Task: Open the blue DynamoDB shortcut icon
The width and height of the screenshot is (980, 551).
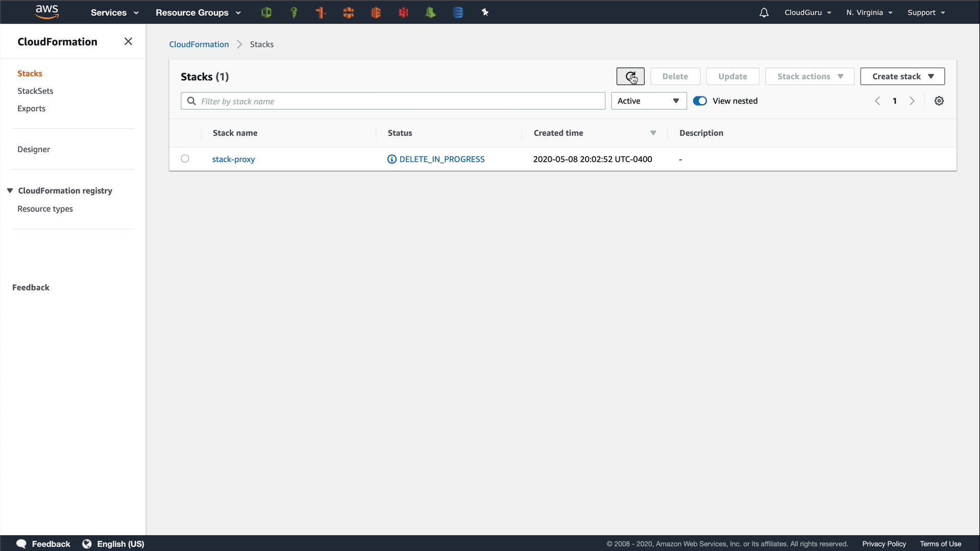Action: 458,13
